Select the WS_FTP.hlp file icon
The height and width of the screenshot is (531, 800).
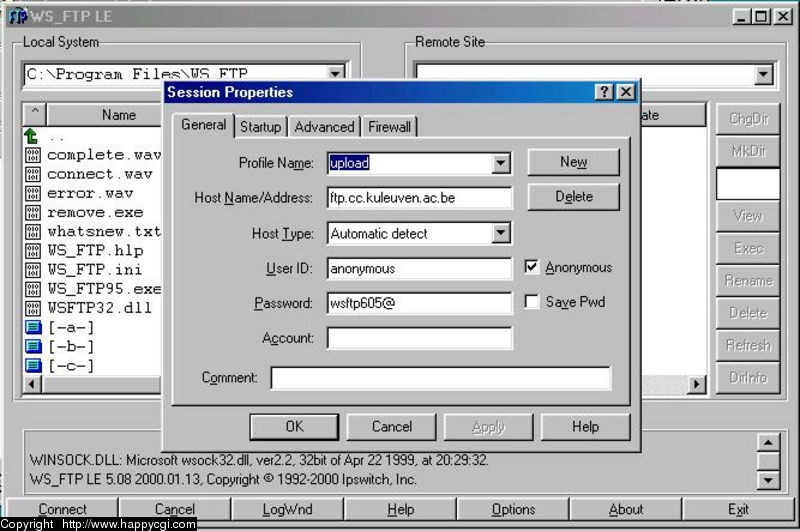pyautogui.click(x=33, y=251)
